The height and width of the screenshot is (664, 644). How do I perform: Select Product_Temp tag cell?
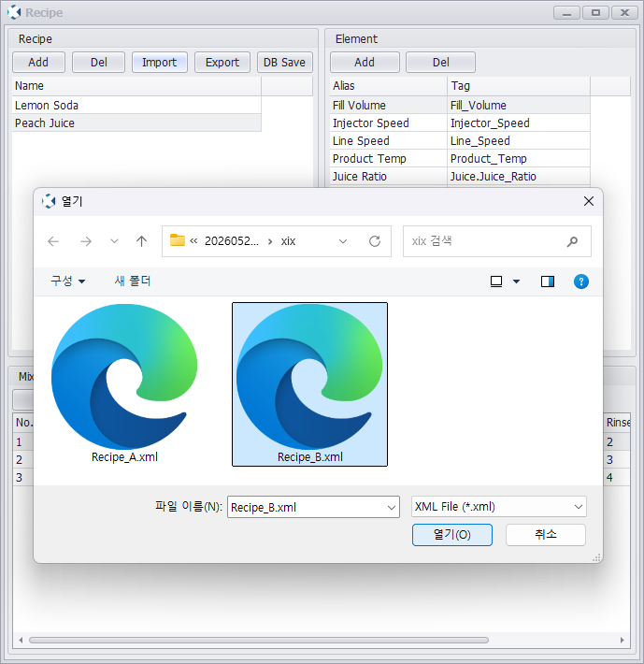(x=519, y=158)
